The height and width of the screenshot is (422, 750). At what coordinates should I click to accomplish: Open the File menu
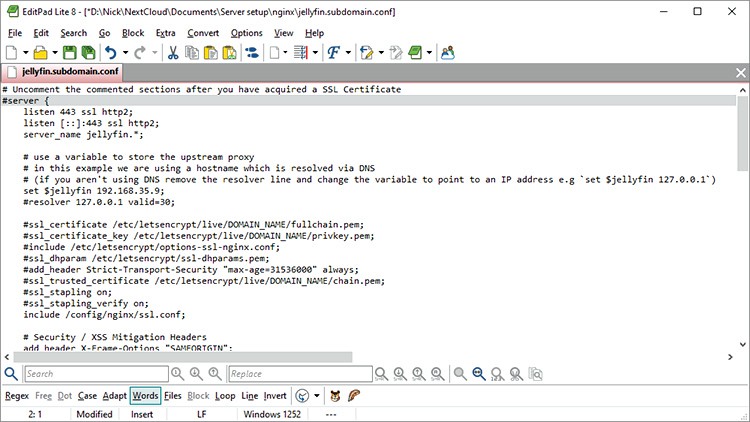pos(15,33)
